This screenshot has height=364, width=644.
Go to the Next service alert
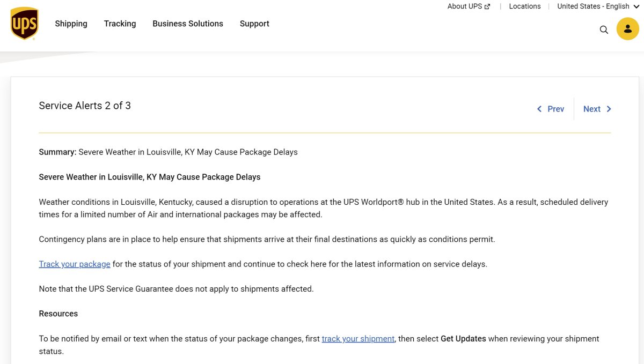click(597, 109)
